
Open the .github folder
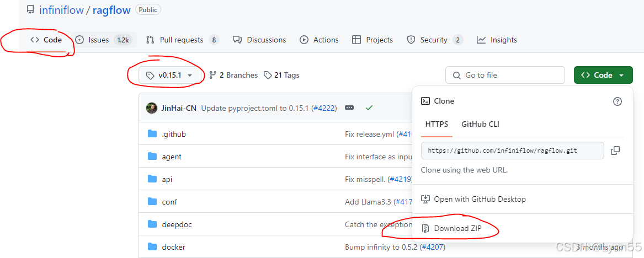tap(174, 134)
